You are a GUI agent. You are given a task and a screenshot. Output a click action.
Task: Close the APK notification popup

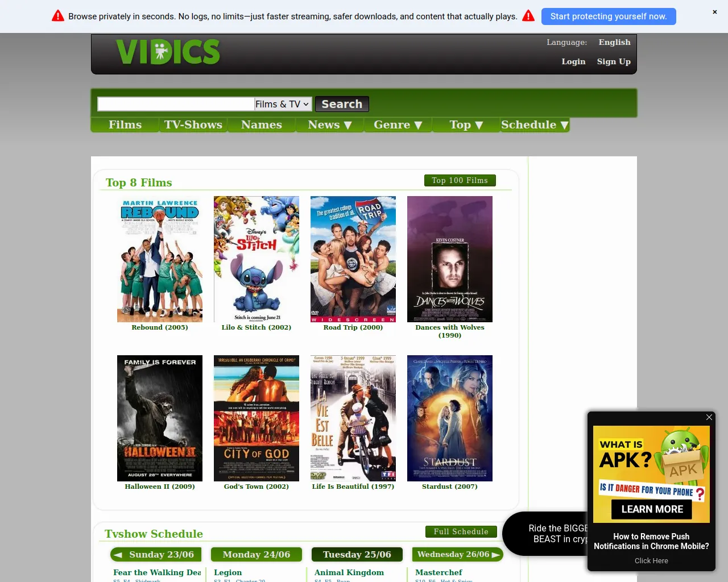coord(709,417)
